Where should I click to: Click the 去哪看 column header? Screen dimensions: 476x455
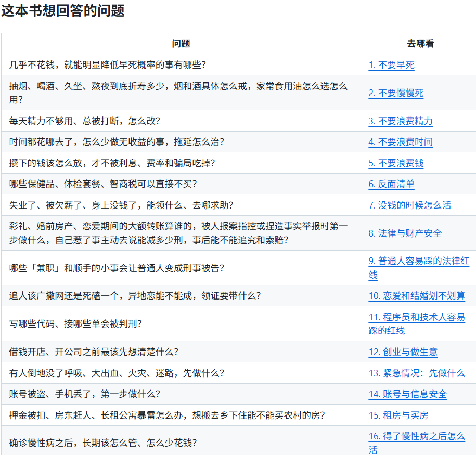click(420, 44)
